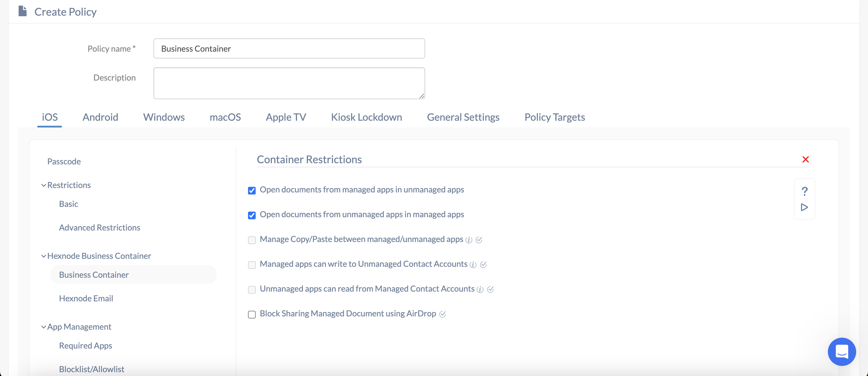Toggle Unmanaged apps can read Managed Contacts
Image resolution: width=868 pixels, height=376 pixels.
[252, 290]
